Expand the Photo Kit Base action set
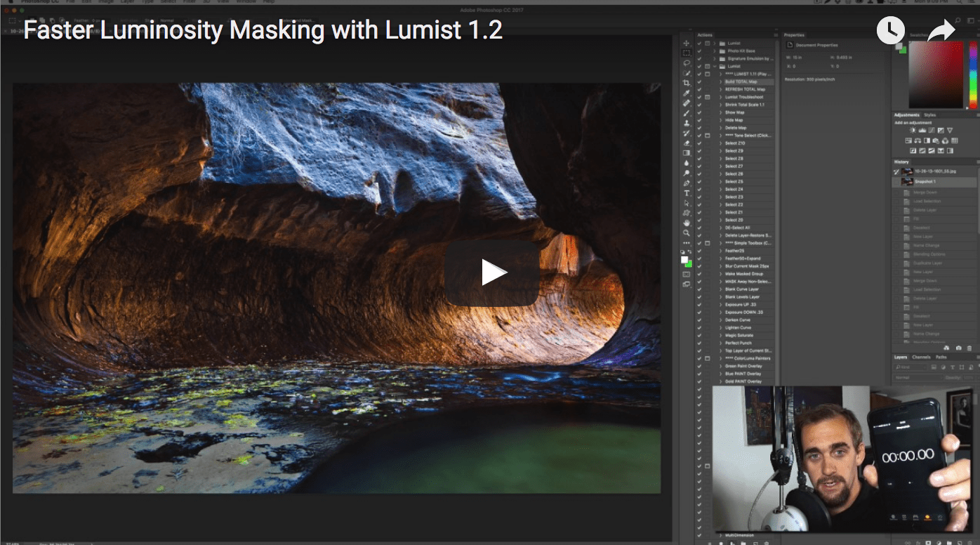 (x=715, y=51)
